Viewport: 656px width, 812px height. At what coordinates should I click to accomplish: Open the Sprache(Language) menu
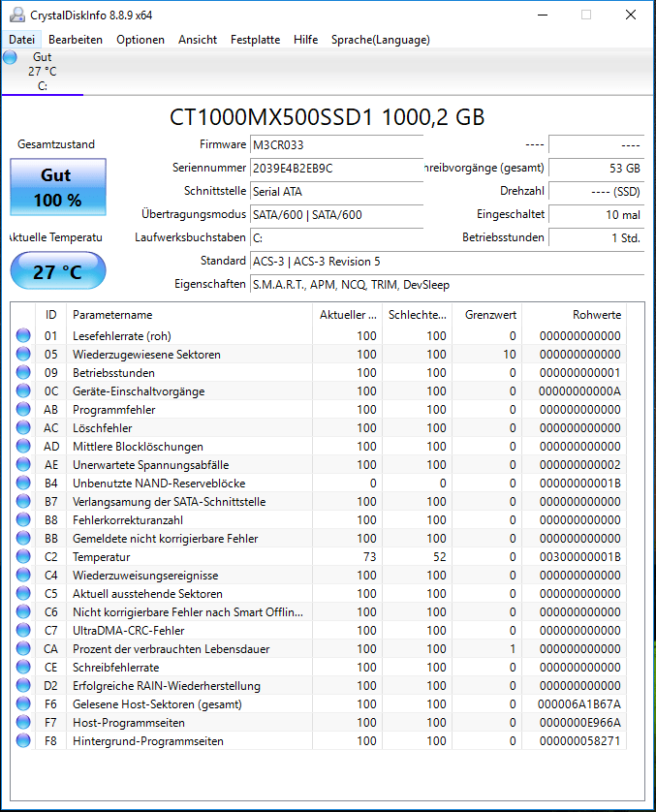click(381, 40)
